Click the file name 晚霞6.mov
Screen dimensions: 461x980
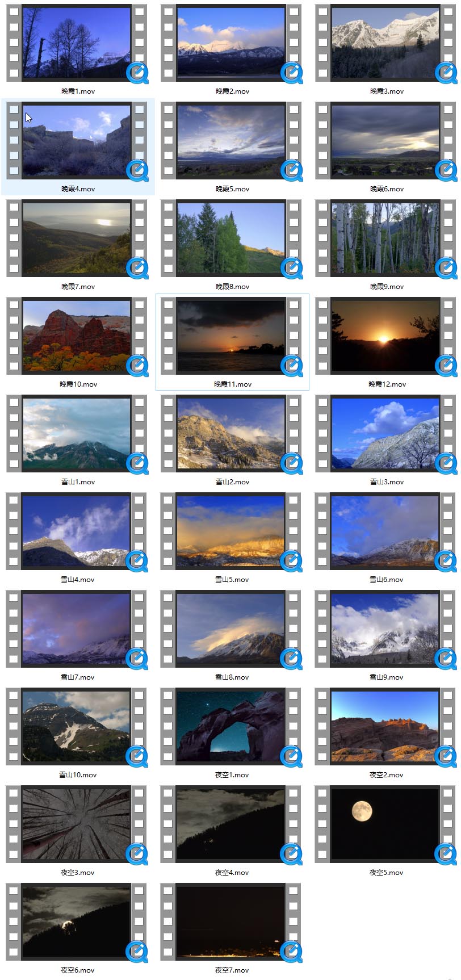387,189
